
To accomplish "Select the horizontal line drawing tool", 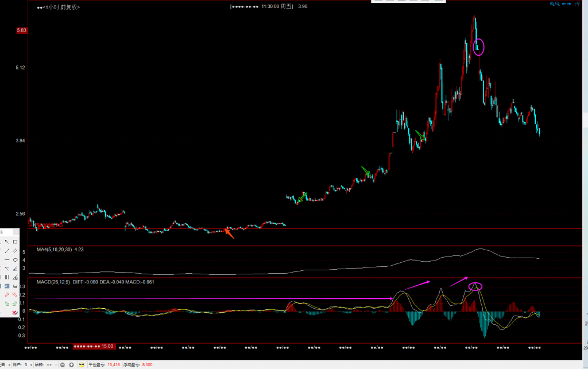I will coord(6,259).
